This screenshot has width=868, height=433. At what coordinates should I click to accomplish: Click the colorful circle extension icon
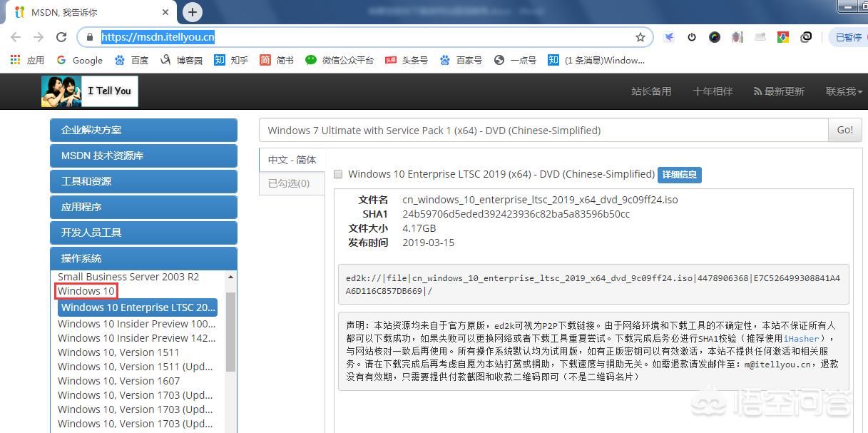(x=714, y=37)
